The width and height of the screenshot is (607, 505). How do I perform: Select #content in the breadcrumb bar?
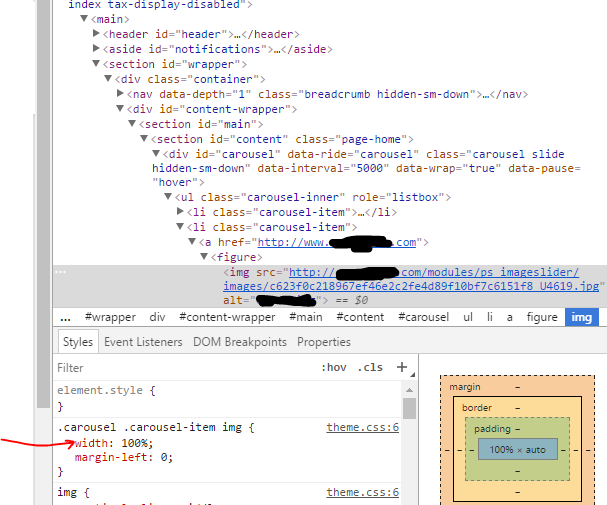(x=360, y=317)
